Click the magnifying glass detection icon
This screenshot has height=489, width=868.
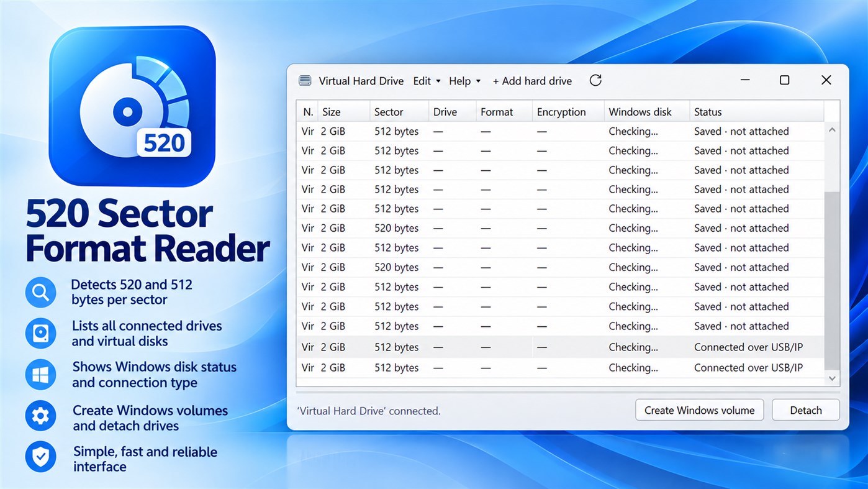point(40,292)
